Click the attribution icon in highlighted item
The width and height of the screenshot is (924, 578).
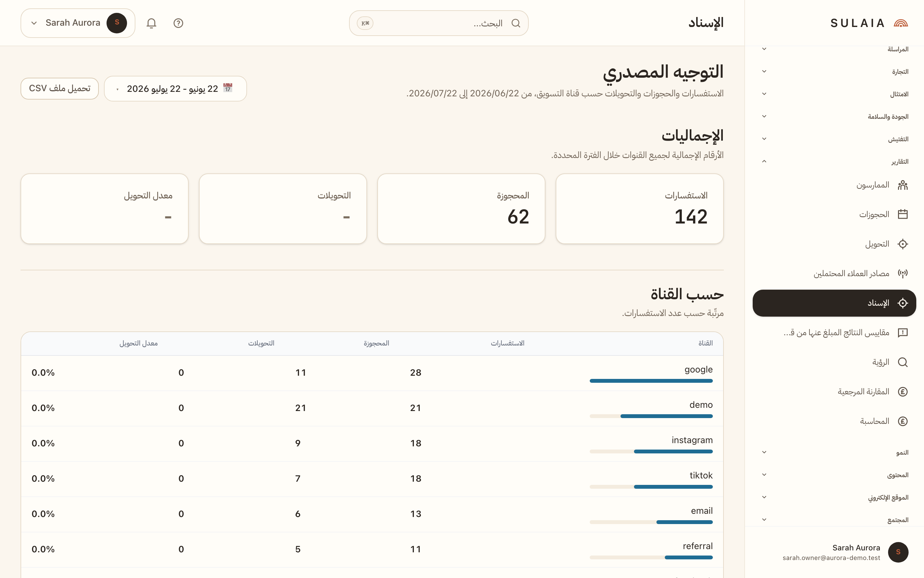pyautogui.click(x=903, y=303)
